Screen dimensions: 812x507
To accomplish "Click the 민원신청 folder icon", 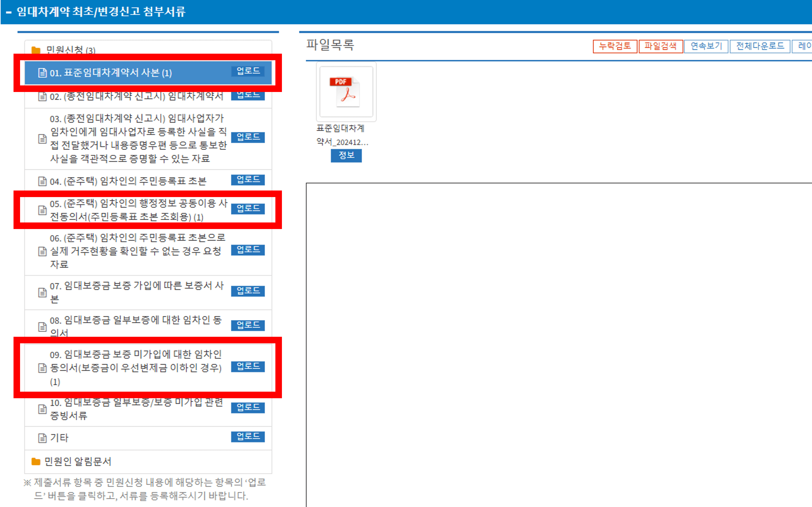I will pyautogui.click(x=36, y=50).
